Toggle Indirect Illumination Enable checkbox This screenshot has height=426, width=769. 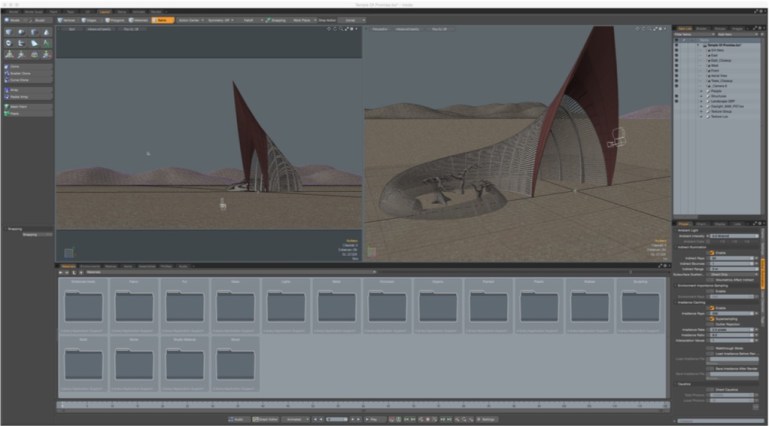pos(711,253)
